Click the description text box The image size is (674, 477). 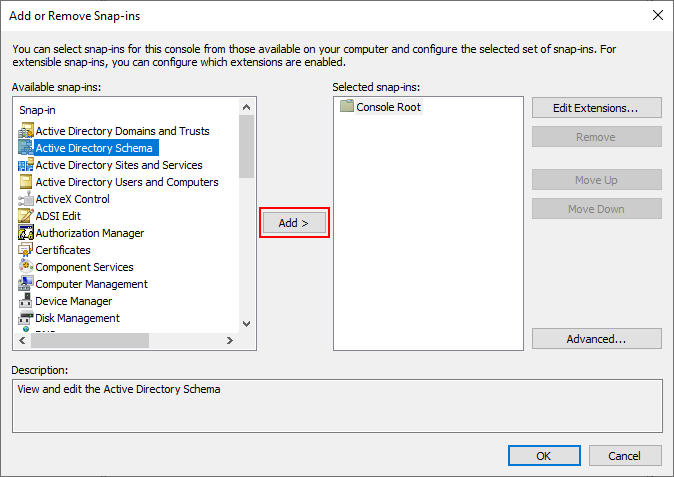(x=337, y=406)
